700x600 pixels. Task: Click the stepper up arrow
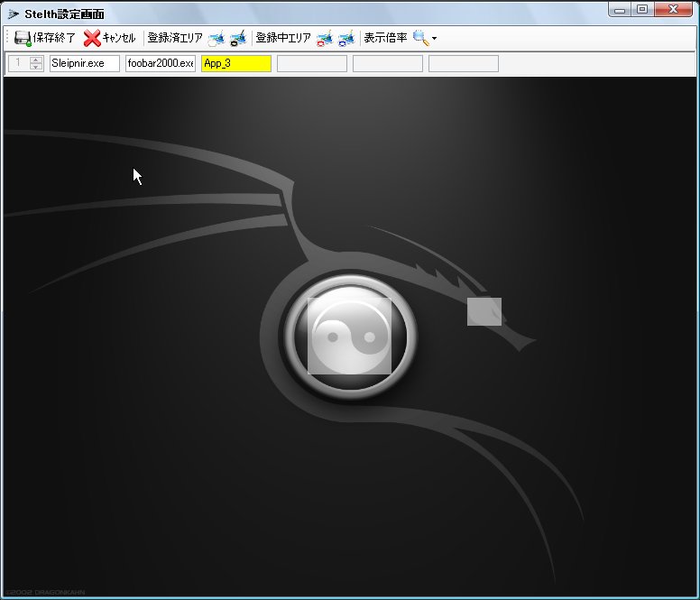point(36,60)
